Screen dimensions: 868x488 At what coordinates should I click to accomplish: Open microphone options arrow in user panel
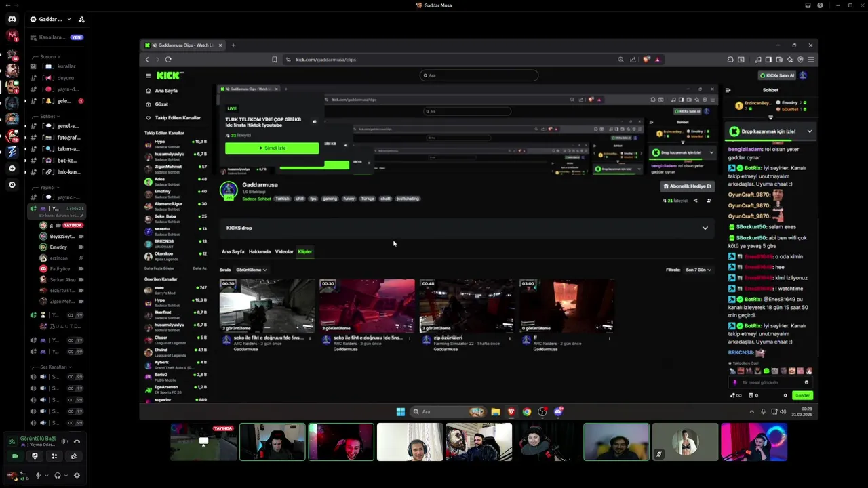[x=46, y=476]
